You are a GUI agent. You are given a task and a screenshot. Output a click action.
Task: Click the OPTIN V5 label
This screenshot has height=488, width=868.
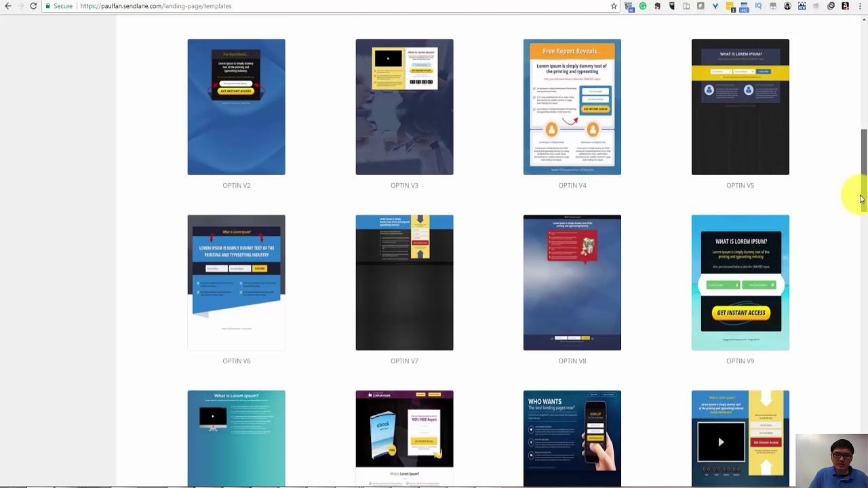pyautogui.click(x=740, y=185)
